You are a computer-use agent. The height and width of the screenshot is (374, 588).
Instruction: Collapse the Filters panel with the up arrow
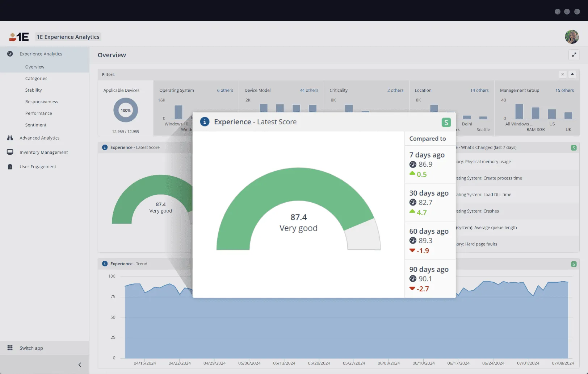tap(572, 74)
